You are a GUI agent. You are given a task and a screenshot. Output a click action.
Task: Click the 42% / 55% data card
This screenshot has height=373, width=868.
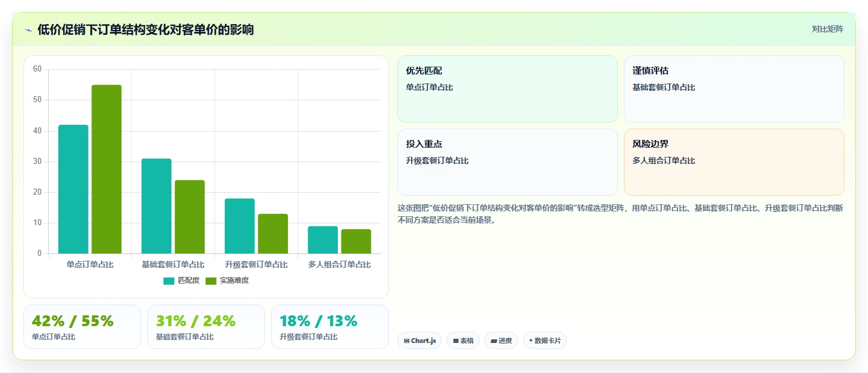pyautogui.click(x=82, y=327)
